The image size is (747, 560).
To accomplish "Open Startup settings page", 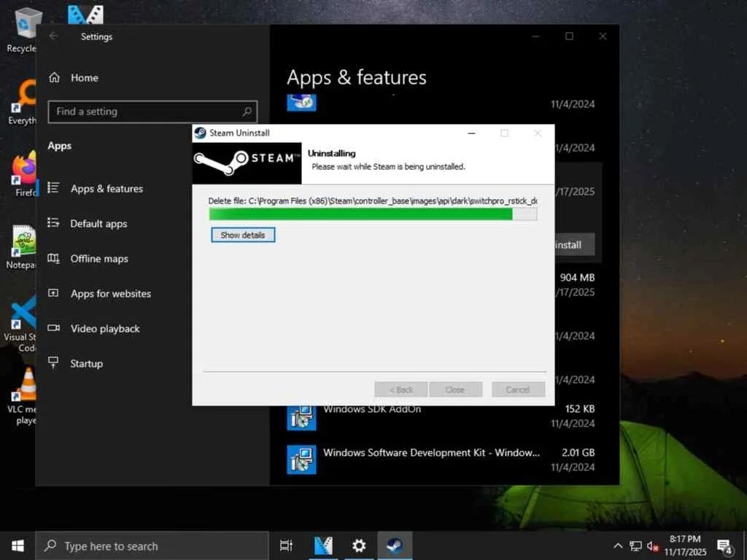I will pos(86,363).
